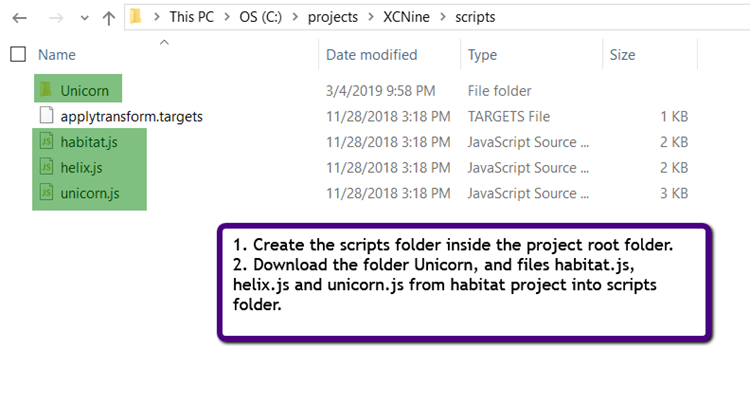
Task: Open the recent locations dropdown arrow
Action: (85, 19)
